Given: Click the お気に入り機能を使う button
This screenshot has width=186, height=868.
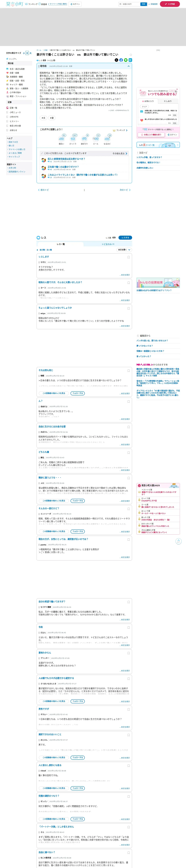Looking at the screenshot, I should [x=151, y=135].
